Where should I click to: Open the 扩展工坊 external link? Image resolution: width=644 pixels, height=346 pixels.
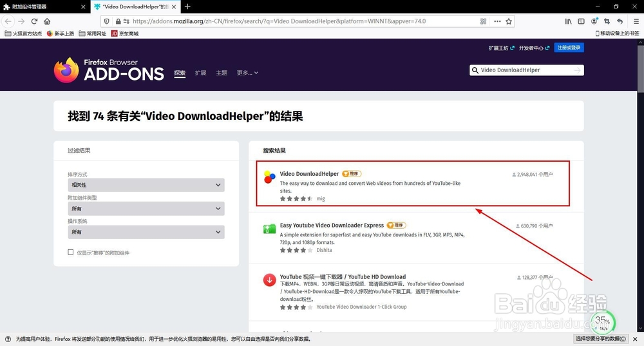pos(501,48)
